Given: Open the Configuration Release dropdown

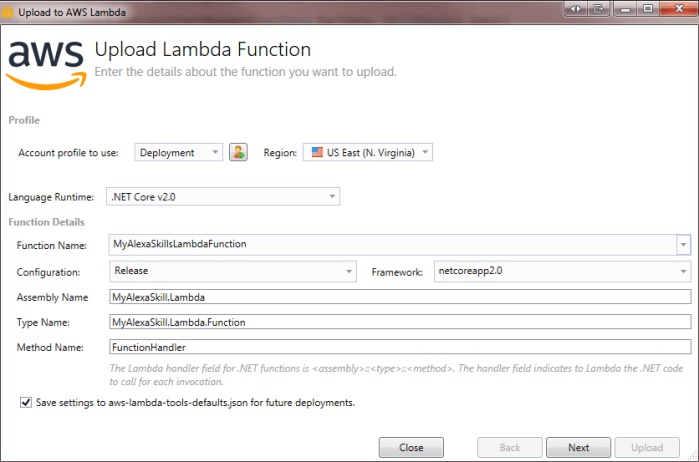Looking at the screenshot, I should point(348,270).
